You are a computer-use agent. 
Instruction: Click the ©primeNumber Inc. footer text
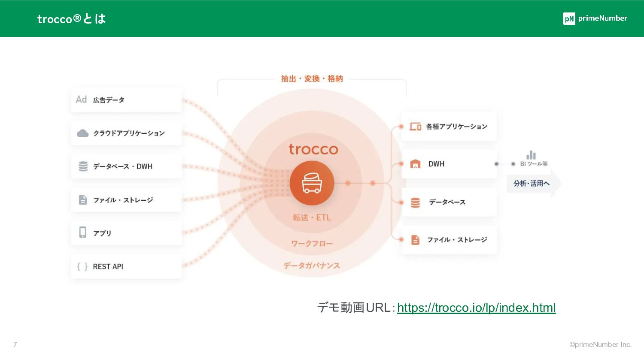[x=600, y=344]
